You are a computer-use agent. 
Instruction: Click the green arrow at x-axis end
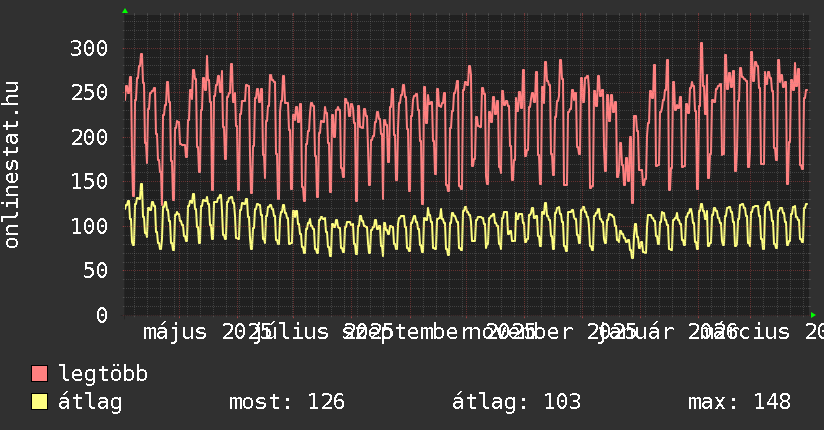coord(814,314)
